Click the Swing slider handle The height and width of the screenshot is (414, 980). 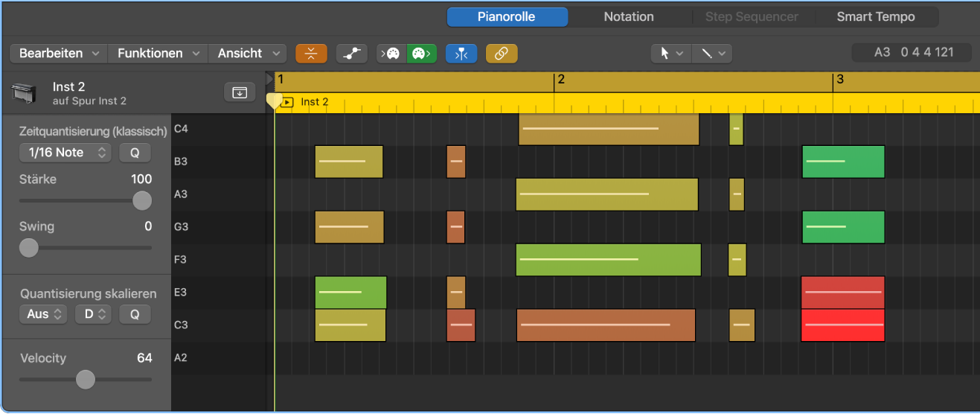point(28,248)
